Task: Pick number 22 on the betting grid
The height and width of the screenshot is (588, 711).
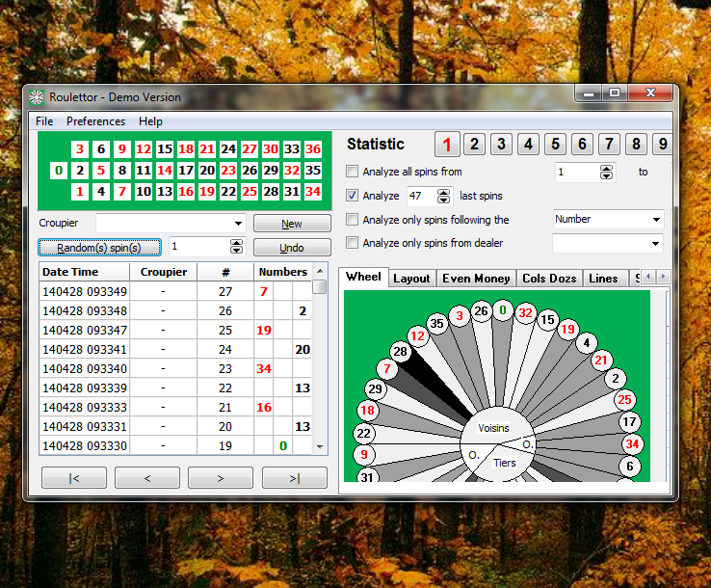Action: click(x=228, y=192)
